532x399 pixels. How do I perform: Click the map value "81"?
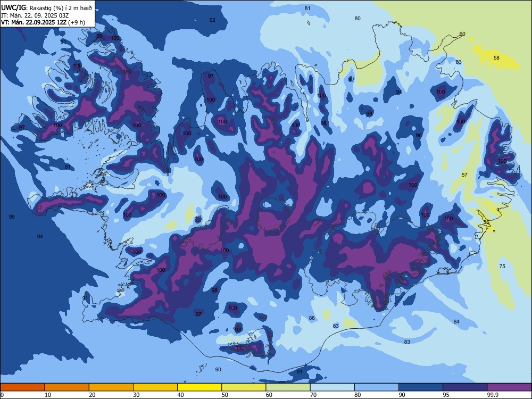tap(307, 8)
